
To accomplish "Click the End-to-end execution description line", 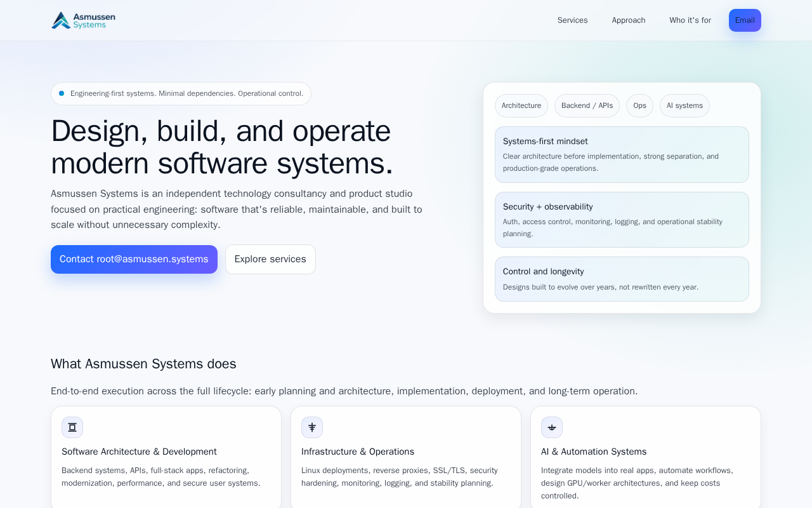I will point(344,391).
